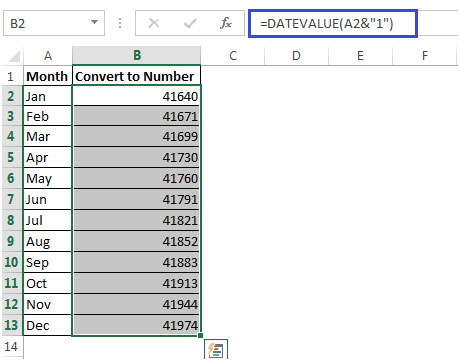
Task: Select the cell containing Sep
Action: tap(48, 262)
